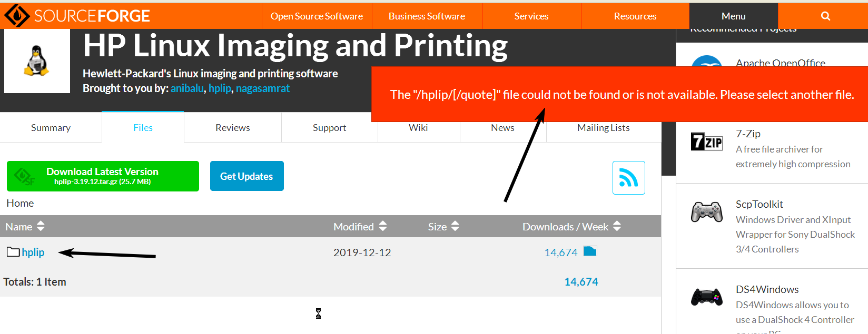Image resolution: width=868 pixels, height=334 pixels.
Task: Click the hplip folder icon
Action: [x=13, y=252]
